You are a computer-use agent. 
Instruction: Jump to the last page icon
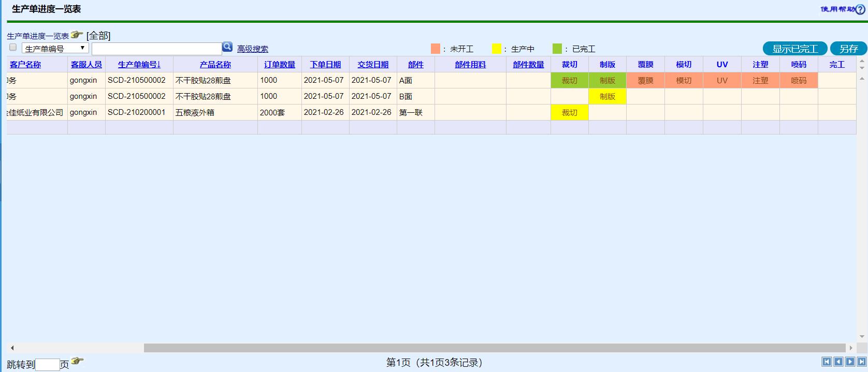[x=861, y=362]
